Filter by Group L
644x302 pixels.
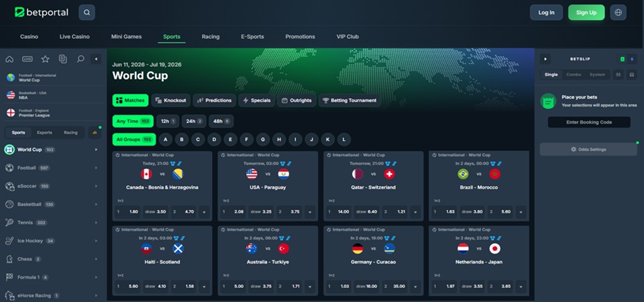click(x=343, y=140)
